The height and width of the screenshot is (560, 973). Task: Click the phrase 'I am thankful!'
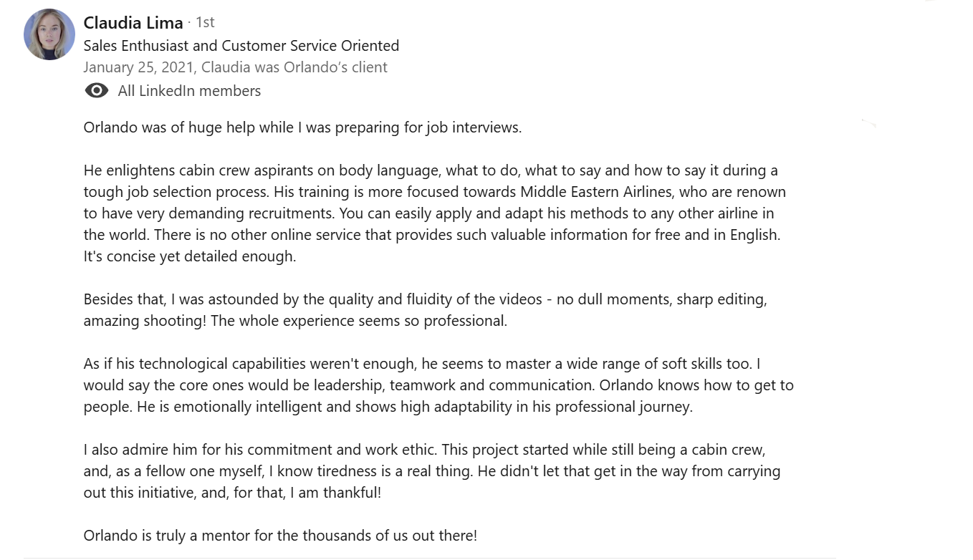coord(336,493)
